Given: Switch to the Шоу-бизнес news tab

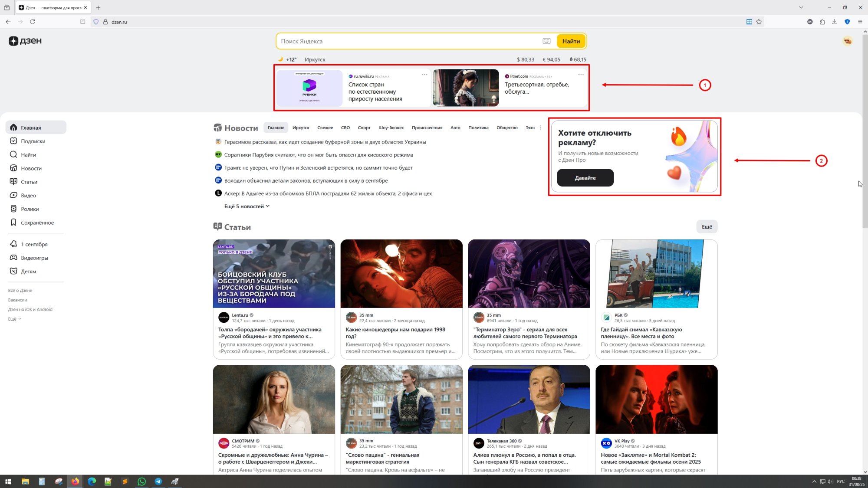Looking at the screenshot, I should click(x=391, y=128).
